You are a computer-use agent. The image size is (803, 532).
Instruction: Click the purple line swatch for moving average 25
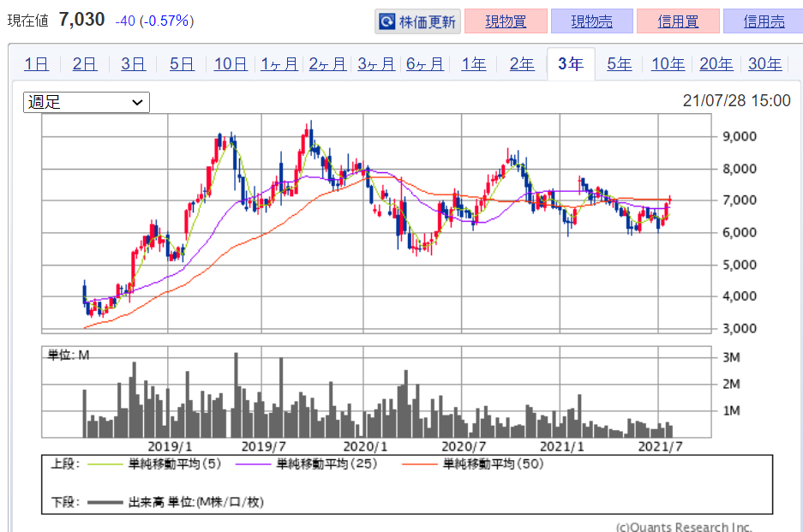pos(253,464)
